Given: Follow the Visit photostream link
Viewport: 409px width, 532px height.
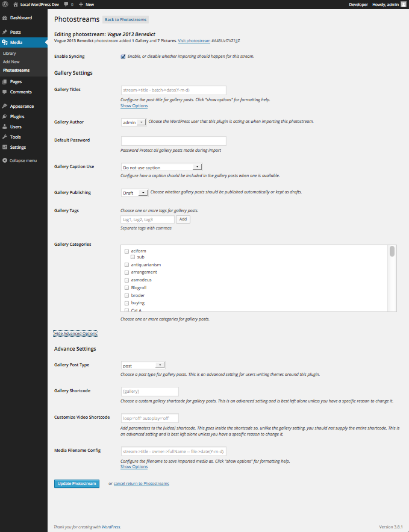Looking at the screenshot, I should coord(194,41).
